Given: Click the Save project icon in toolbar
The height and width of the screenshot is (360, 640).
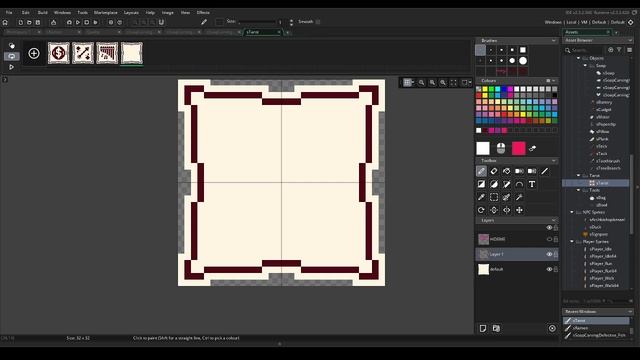Looking at the screenshot, I should [x=38, y=22].
